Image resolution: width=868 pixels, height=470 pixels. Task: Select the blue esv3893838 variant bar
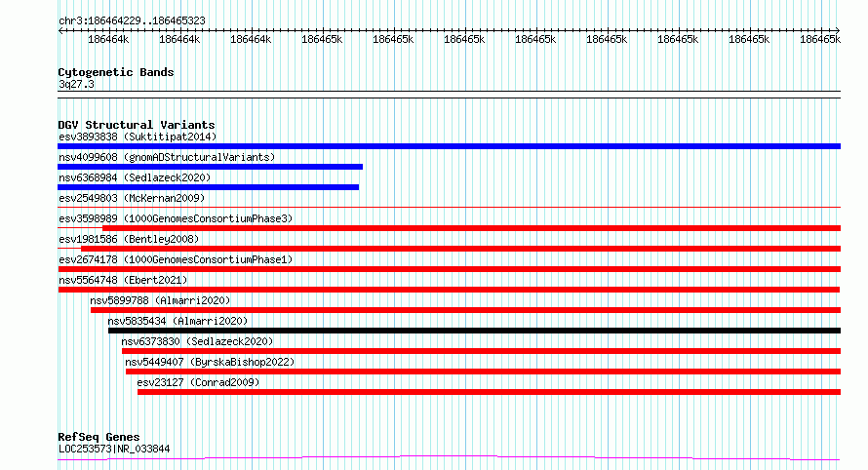coord(449,146)
